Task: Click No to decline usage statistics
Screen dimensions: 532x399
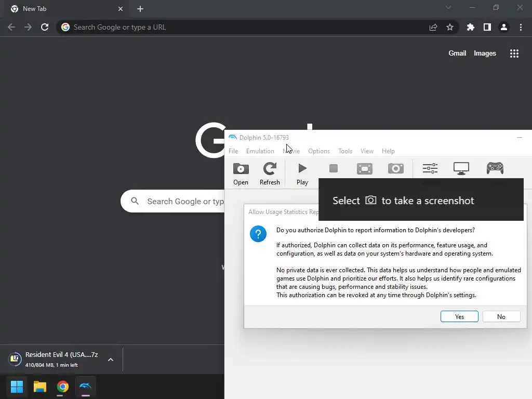Action: pos(501,316)
